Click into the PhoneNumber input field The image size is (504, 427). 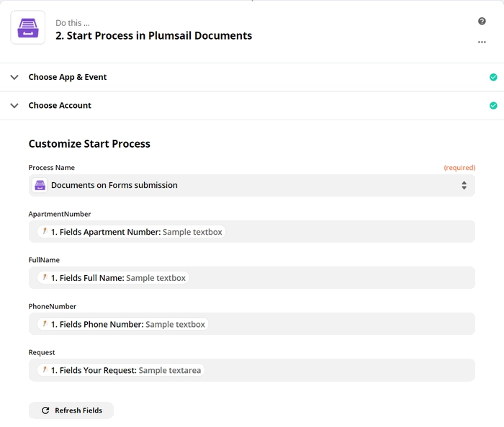[252, 324]
